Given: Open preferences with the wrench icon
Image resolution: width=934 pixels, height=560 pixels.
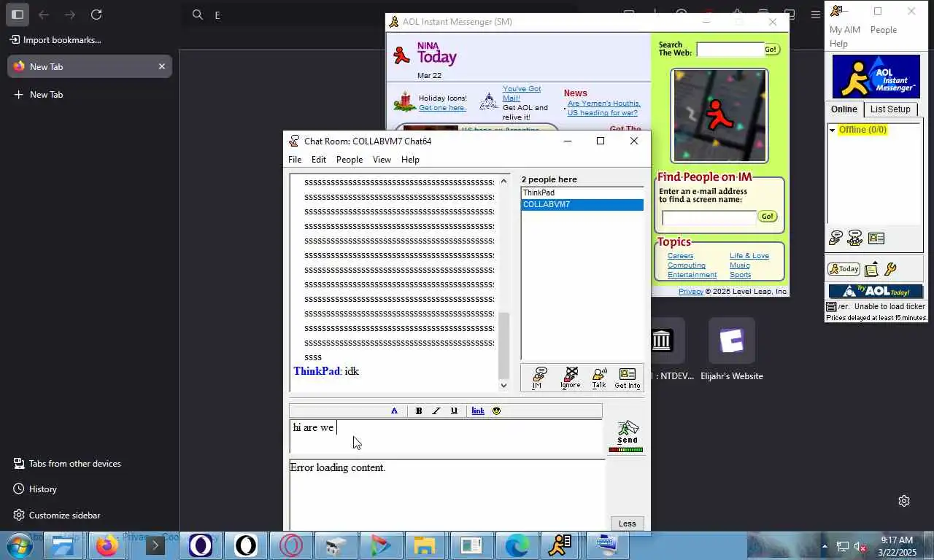Looking at the screenshot, I should (x=890, y=269).
